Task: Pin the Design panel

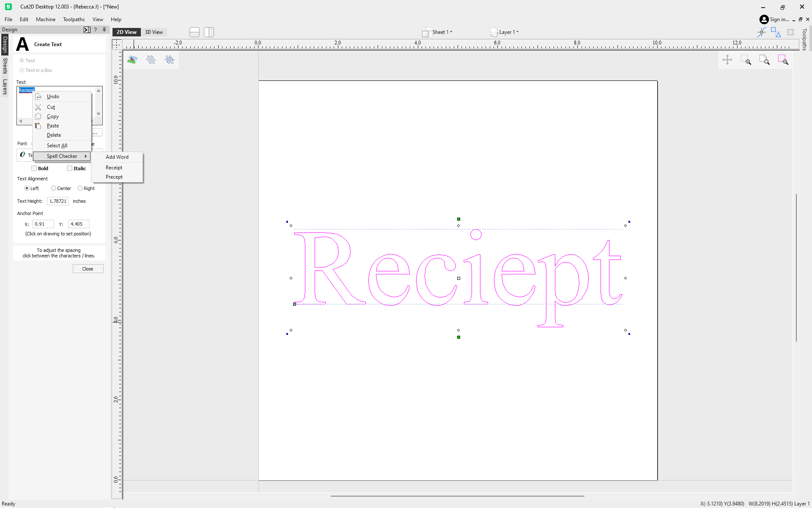Action: tap(104, 30)
